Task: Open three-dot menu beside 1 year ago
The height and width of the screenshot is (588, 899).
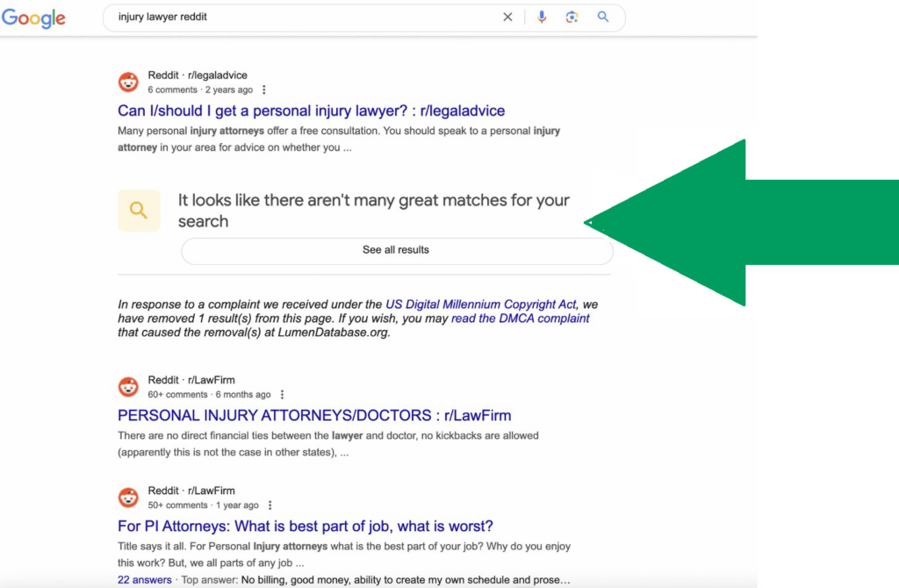Action: [270, 506]
